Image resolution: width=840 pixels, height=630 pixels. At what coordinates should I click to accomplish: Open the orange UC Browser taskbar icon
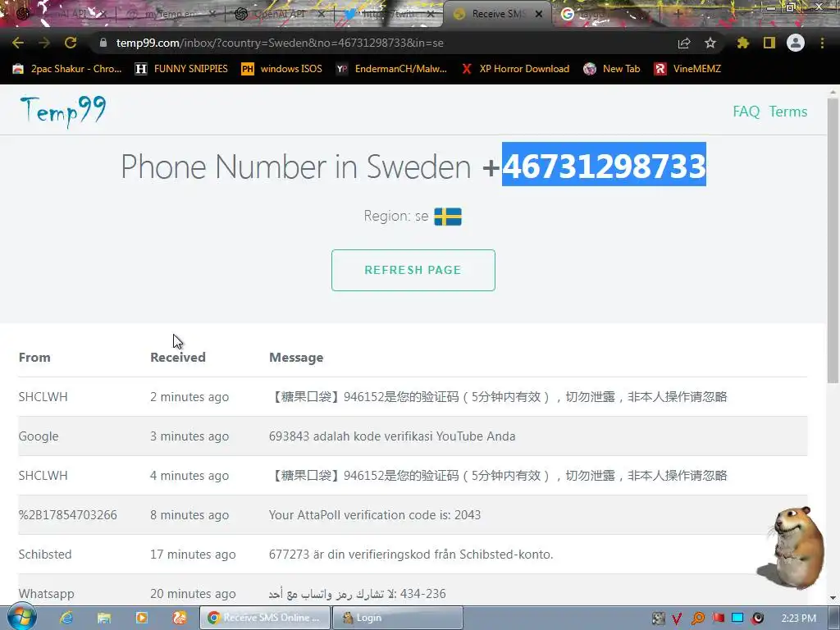click(x=180, y=618)
